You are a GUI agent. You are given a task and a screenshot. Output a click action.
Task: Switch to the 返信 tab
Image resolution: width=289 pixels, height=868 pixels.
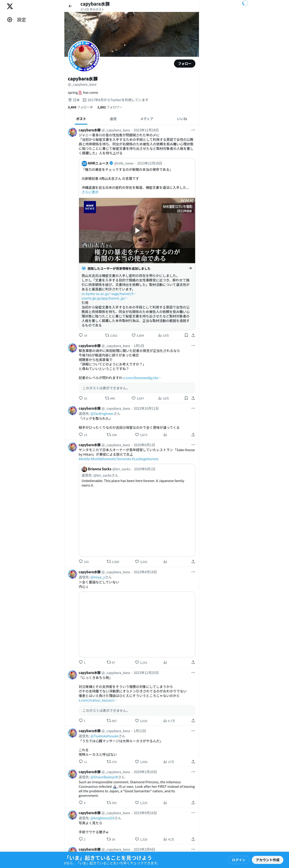click(113, 119)
